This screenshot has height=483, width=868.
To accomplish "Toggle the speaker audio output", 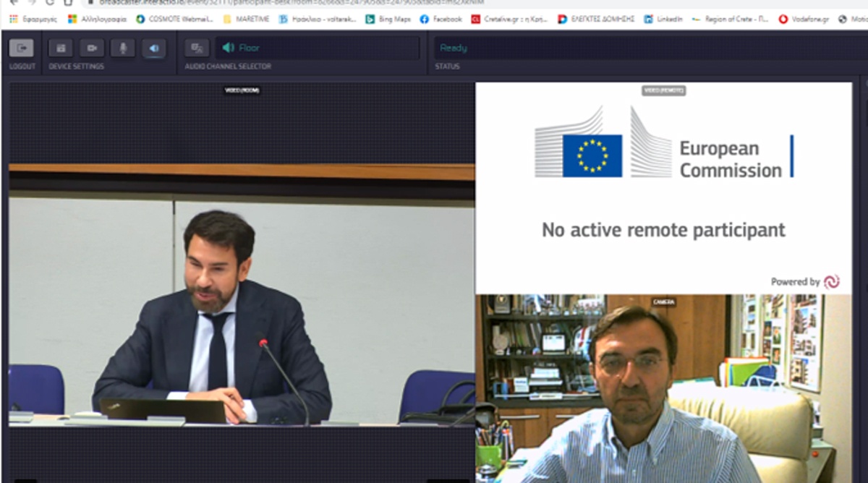I will point(153,48).
